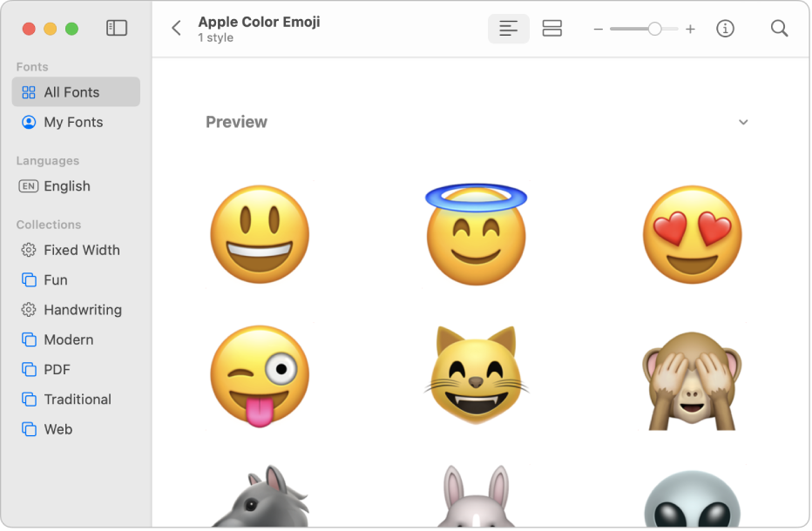This screenshot has height=531, width=812.
Task: Click the alien face emoji
Action: pyautogui.click(x=692, y=499)
